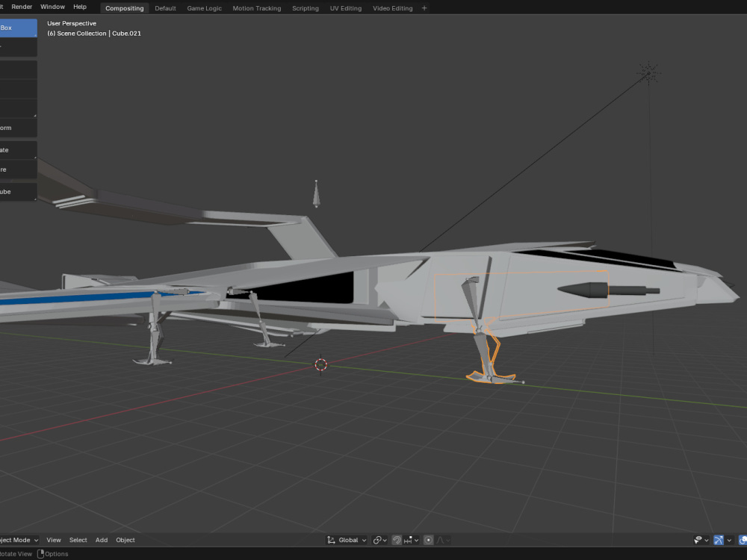Select the point light object
This screenshot has height=560, width=747.
coord(648,73)
